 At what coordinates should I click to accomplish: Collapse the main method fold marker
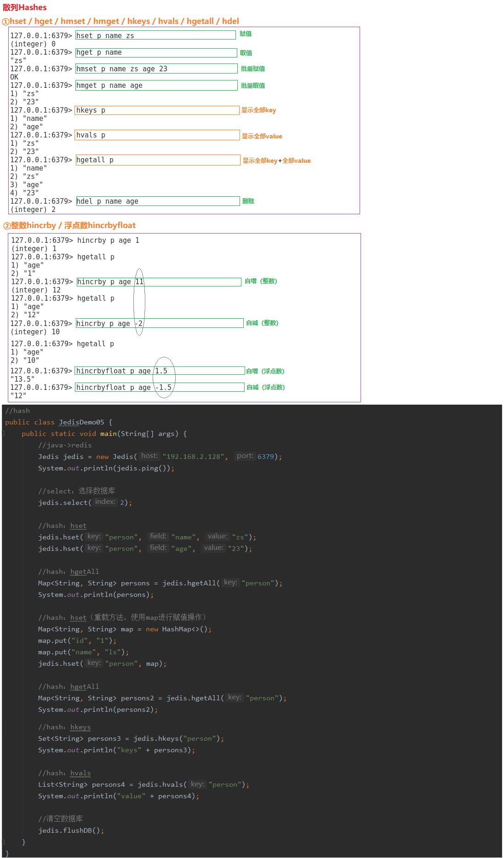coord(3,434)
